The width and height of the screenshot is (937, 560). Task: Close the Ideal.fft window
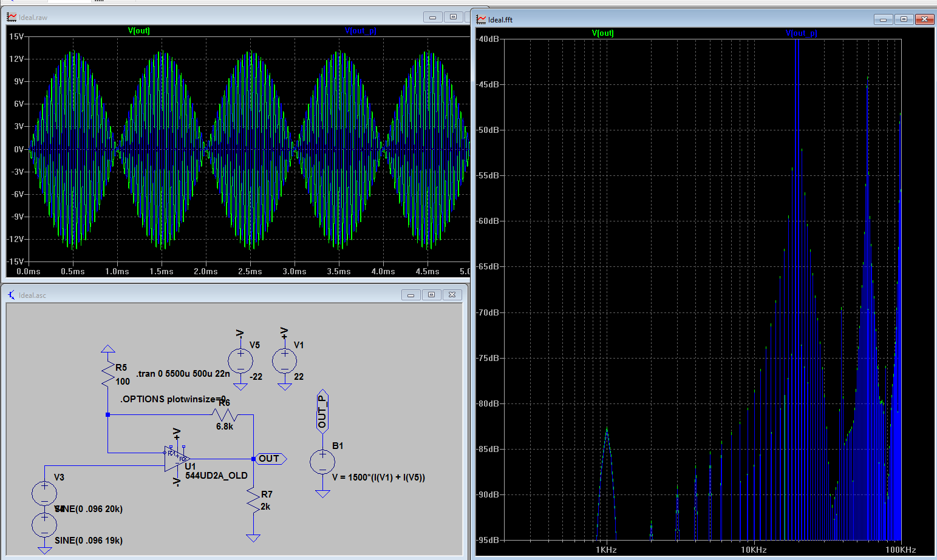[924, 19]
